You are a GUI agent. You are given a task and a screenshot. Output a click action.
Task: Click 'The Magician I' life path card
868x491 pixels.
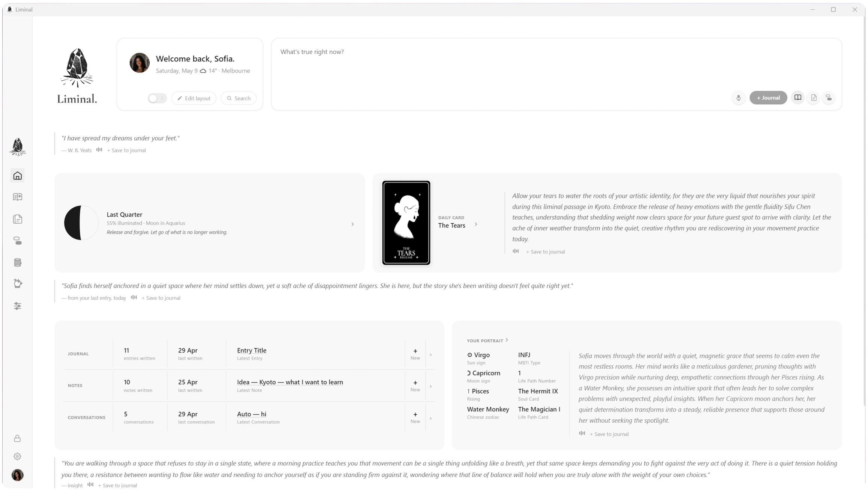click(539, 410)
